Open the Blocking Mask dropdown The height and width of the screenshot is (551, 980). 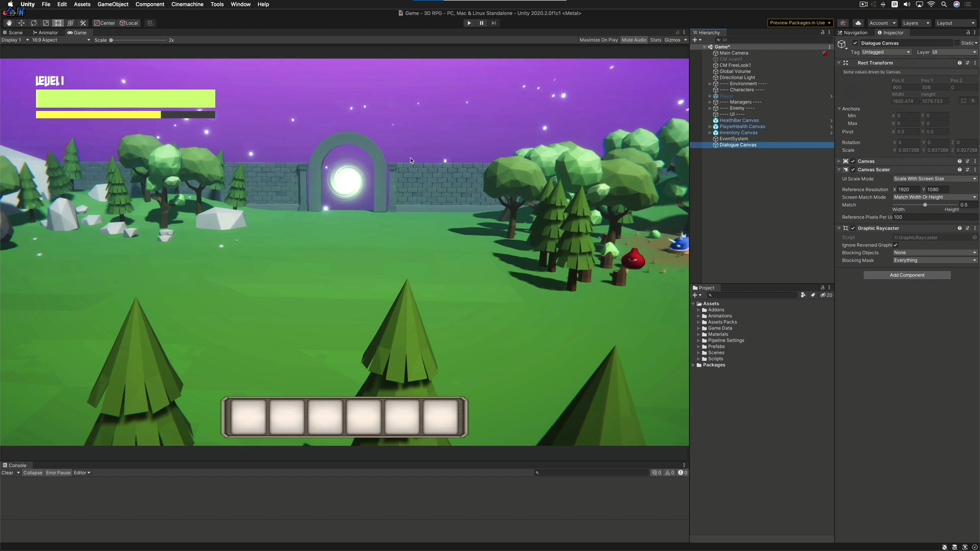tap(934, 260)
